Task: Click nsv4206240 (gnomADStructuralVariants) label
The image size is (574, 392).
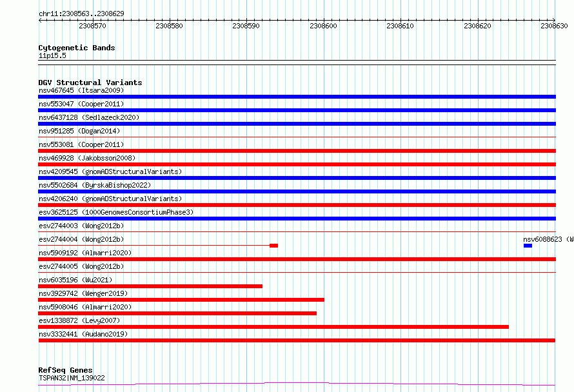Action: click(110, 199)
